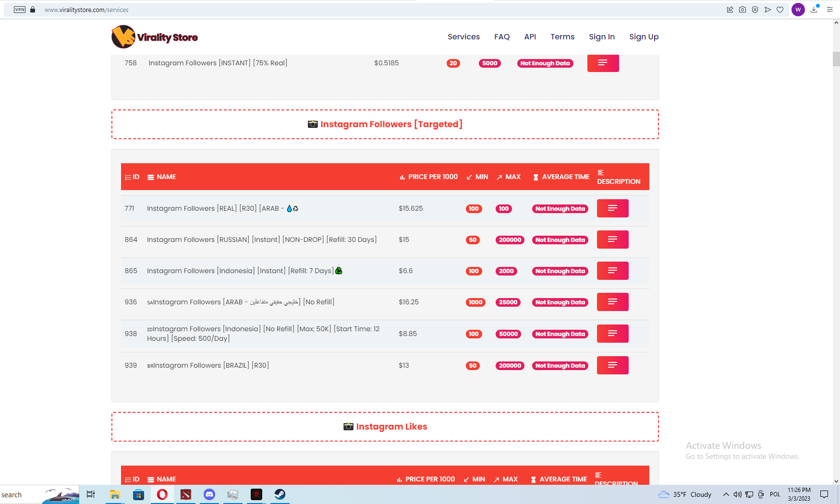Open Task View on the taskbar
The width and height of the screenshot is (840, 504).
[91, 494]
